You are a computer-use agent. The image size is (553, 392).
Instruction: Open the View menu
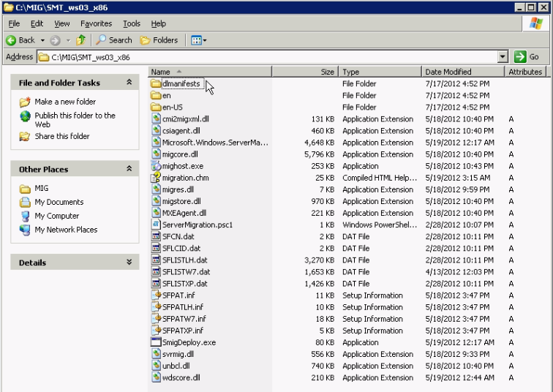click(x=61, y=23)
